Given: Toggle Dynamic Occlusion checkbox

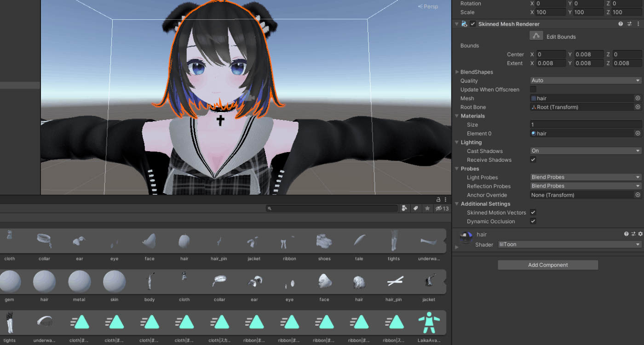Looking at the screenshot, I should [533, 221].
